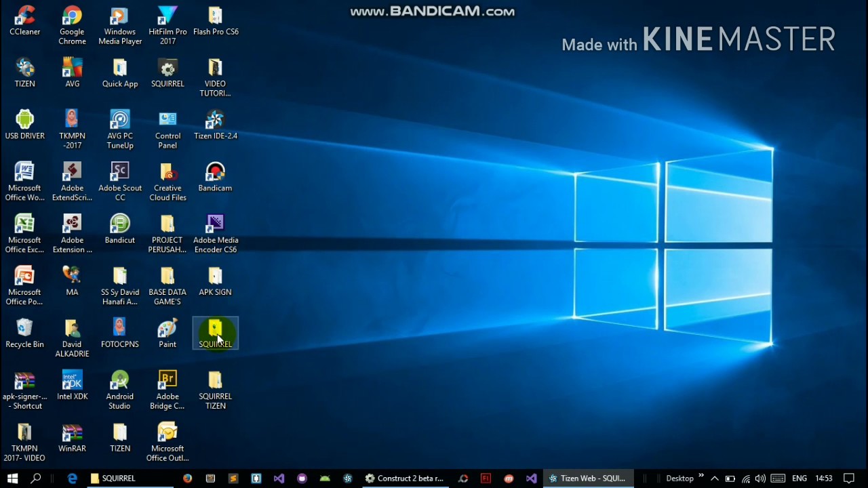Switch to Tizen Web - SQUI... taskbar window

(x=587, y=479)
